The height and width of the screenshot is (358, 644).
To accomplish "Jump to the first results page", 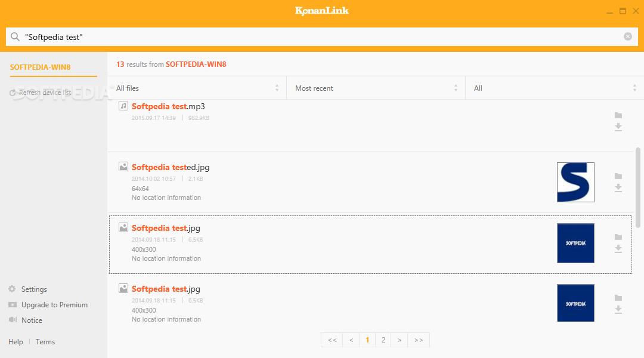I will [332, 340].
